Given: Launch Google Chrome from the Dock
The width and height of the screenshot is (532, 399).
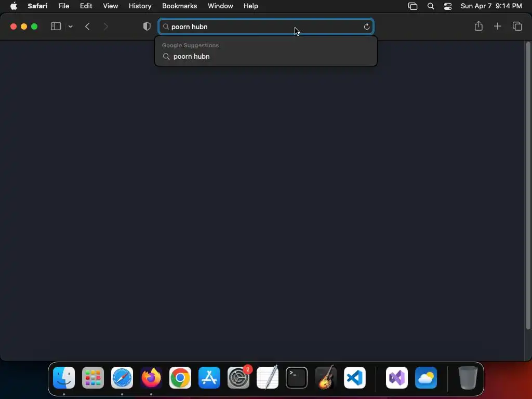Looking at the screenshot, I should [180, 378].
